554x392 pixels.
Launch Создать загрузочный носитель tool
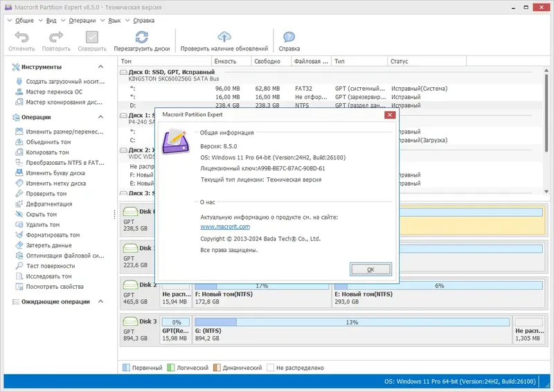point(60,81)
